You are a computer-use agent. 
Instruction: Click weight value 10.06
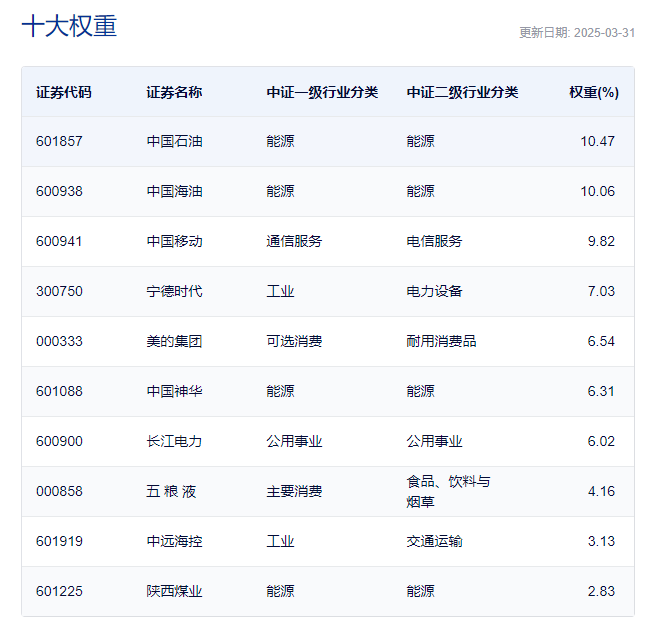pos(597,191)
